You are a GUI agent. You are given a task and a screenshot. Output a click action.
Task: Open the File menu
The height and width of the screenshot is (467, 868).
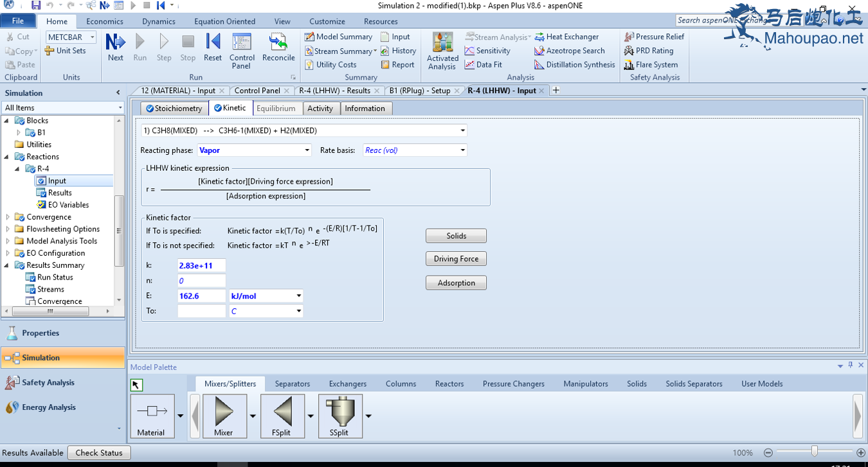click(x=18, y=21)
